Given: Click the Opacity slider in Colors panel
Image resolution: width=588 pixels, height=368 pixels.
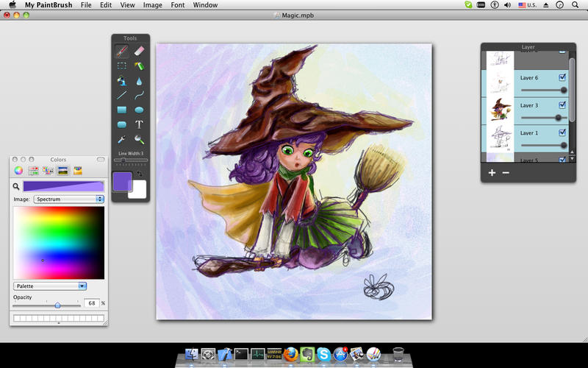Looking at the screenshot, I should pos(58,304).
